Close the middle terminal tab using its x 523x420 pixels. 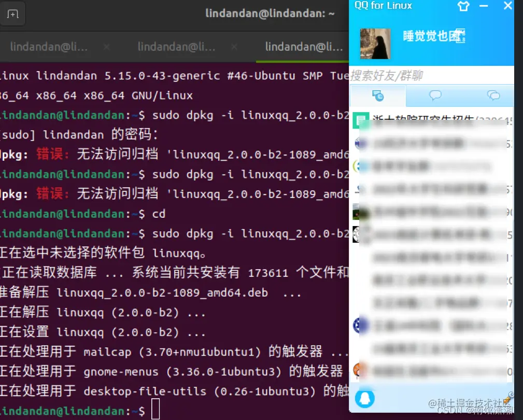234,47
